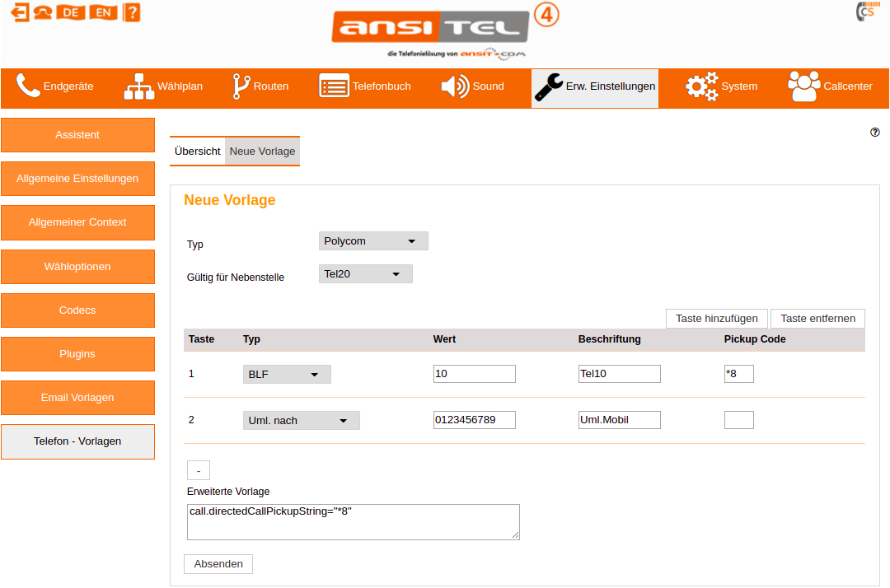Click the orange telephone icon
Viewport: 890px width, 588px height.
pos(44,12)
